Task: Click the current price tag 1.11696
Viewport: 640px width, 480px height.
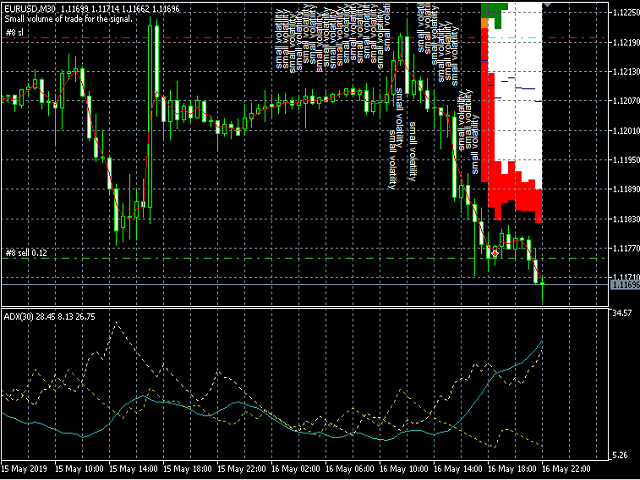Action: (x=625, y=284)
